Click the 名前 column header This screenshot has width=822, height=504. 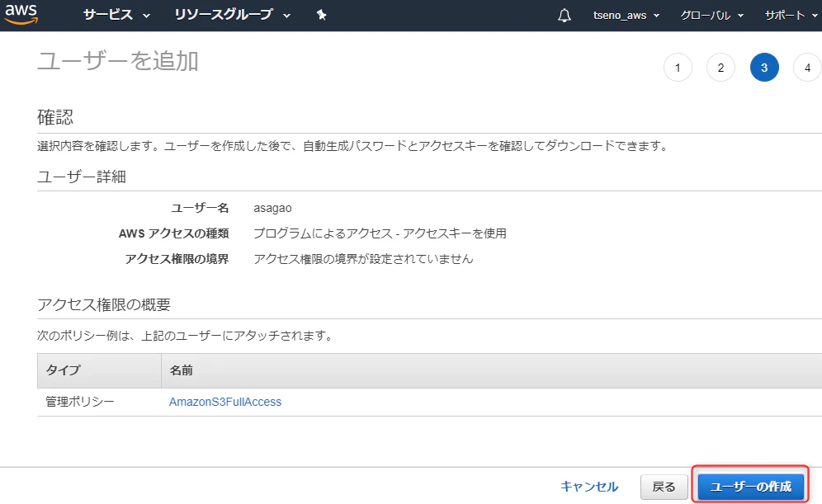(x=491, y=370)
